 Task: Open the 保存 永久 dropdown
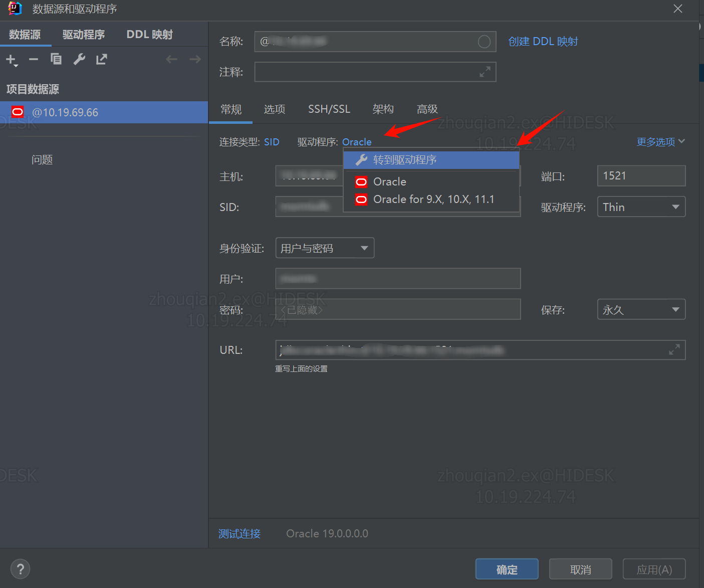pyautogui.click(x=641, y=310)
